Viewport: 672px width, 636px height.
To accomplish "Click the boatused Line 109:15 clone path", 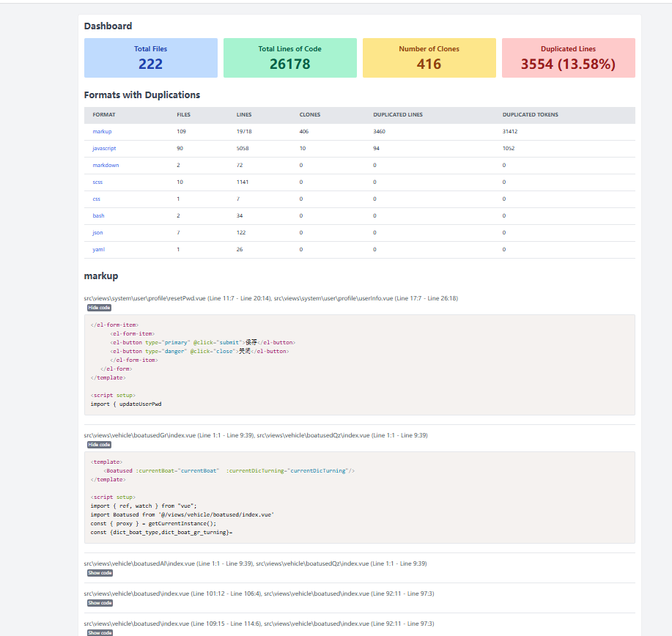I will tap(259, 624).
